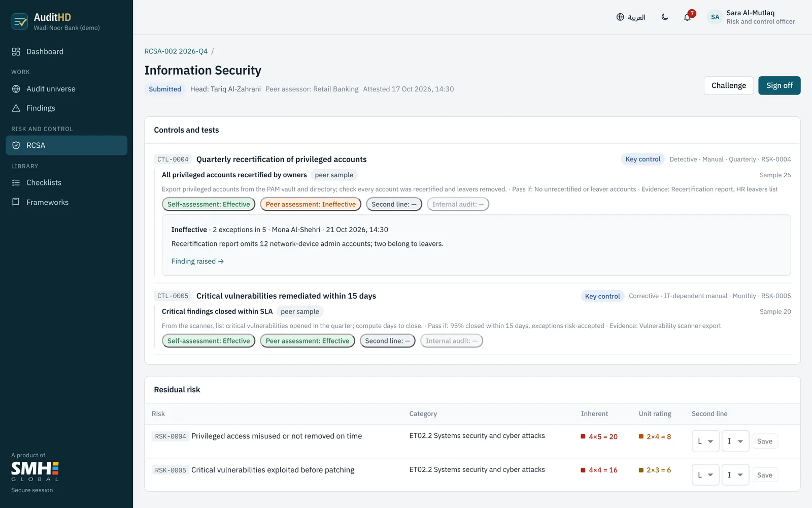This screenshot has width=812, height=508.
Task: Click the RSK-0005 risk code tag
Action: point(171,470)
